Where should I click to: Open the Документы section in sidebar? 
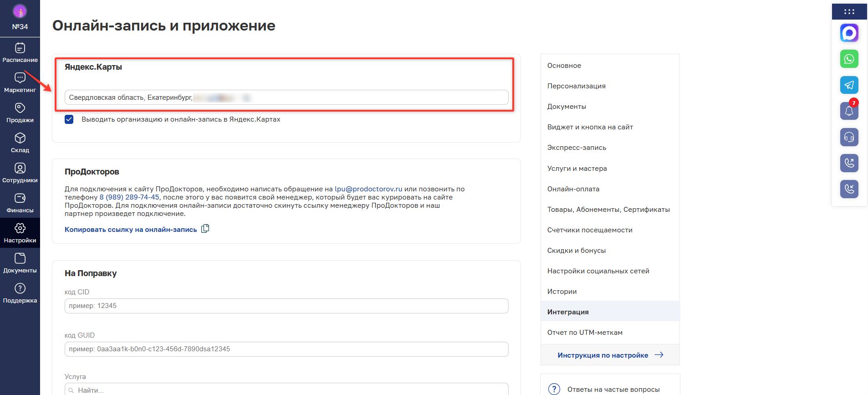(20, 263)
